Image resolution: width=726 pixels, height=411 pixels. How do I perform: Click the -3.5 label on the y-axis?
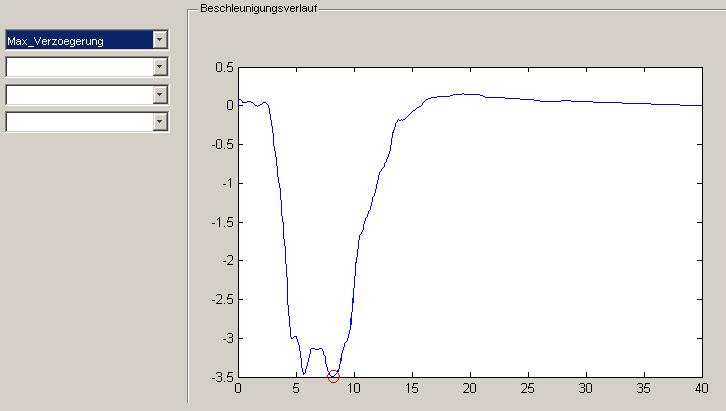tap(223, 377)
